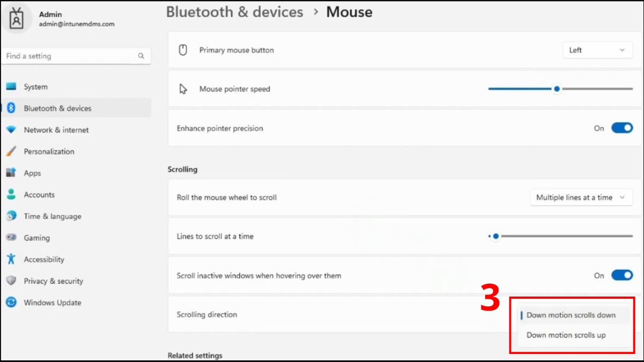Click the Mouse pointer speed slider handle
This screenshot has height=362, width=644.
pos(557,89)
